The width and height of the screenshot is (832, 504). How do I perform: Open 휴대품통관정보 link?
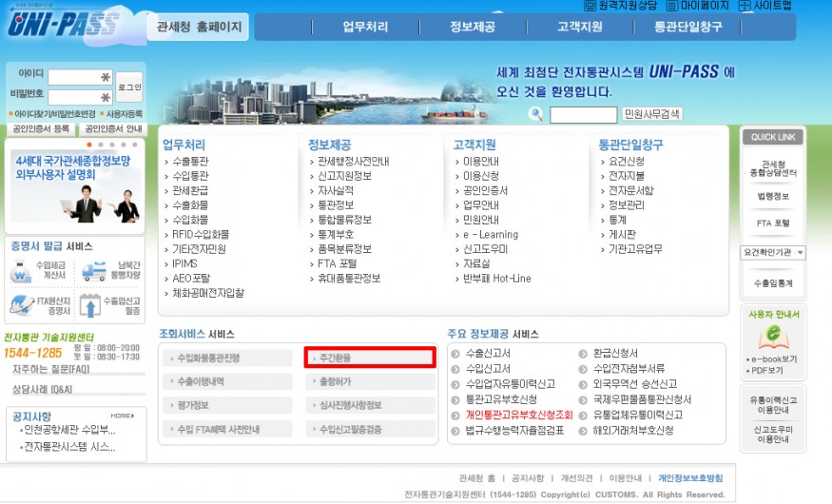[349, 279]
